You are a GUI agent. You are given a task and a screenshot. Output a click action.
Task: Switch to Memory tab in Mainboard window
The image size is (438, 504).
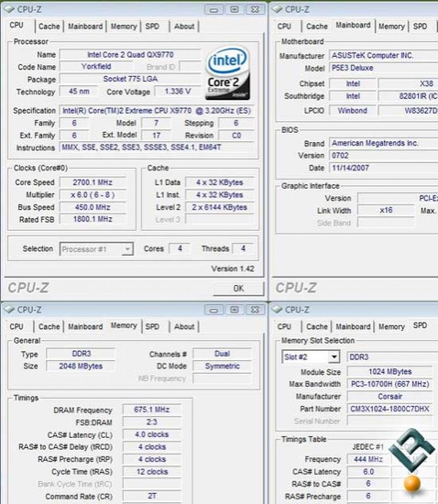pos(391,27)
